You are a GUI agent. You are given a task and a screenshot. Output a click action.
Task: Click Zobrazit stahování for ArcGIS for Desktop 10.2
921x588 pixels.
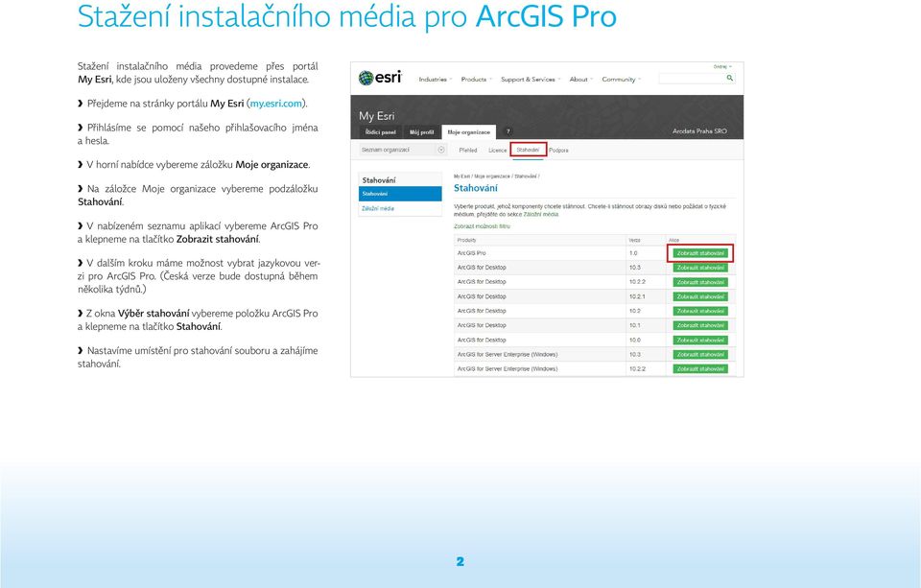[x=700, y=312]
